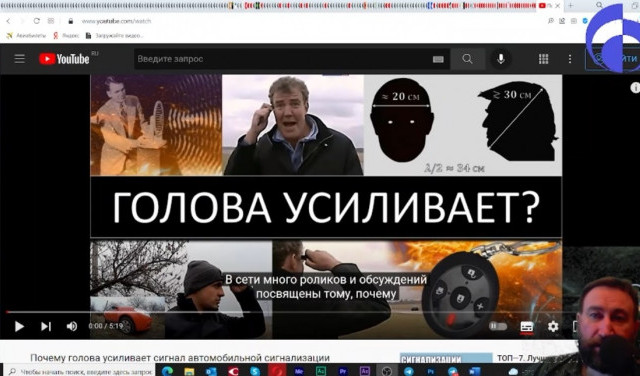Open Adobe After Effects from the taskbar
Viewport: 640px width, 376px height.
point(364,371)
